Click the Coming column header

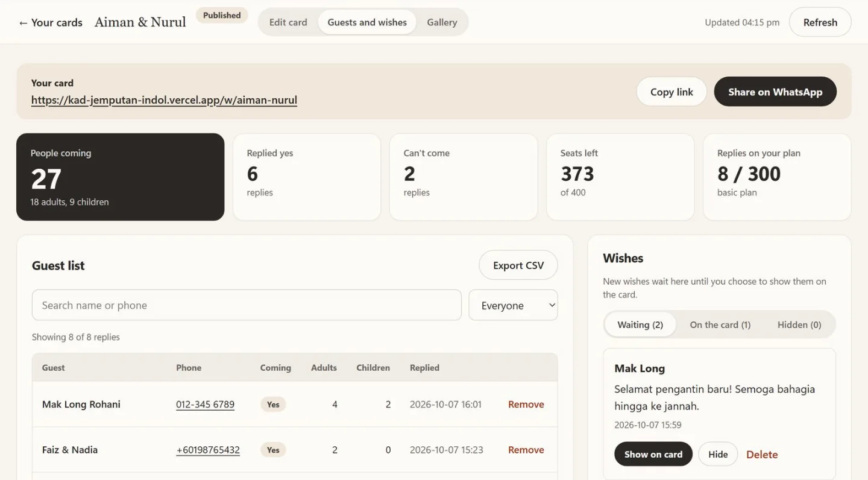click(x=275, y=367)
